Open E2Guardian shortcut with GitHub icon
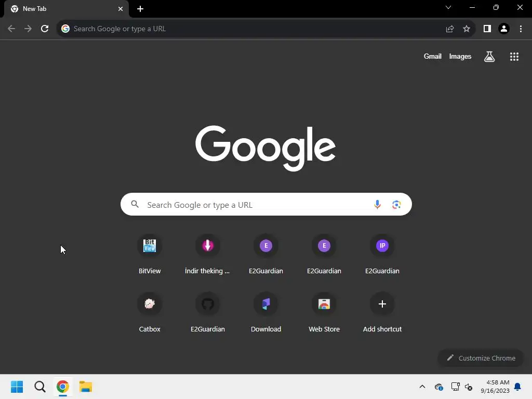This screenshot has height=399, width=532. pyautogui.click(x=208, y=312)
